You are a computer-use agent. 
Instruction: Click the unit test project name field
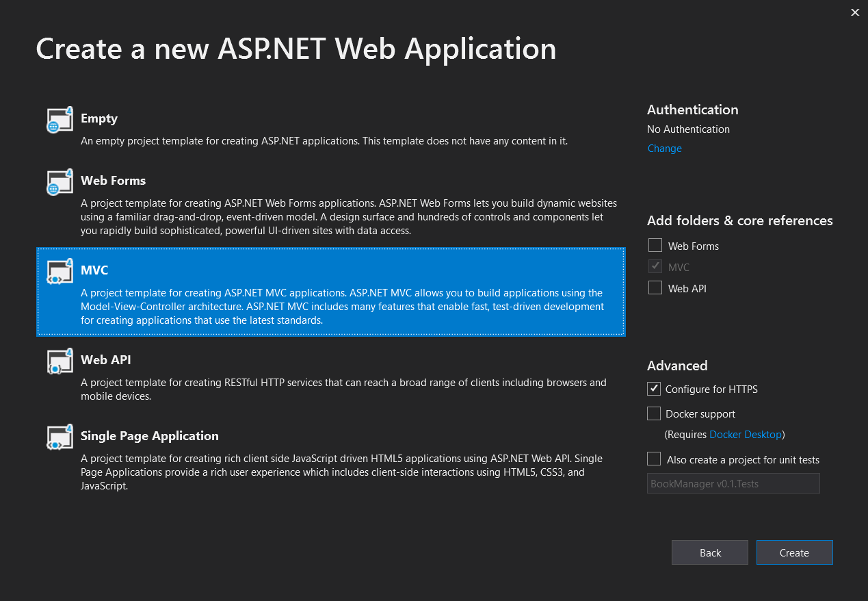pyautogui.click(x=733, y=483)
